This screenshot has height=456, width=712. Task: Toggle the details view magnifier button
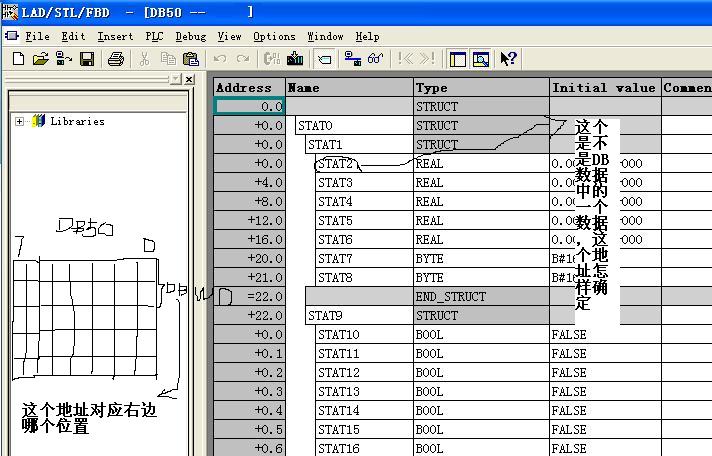(480, 59)
